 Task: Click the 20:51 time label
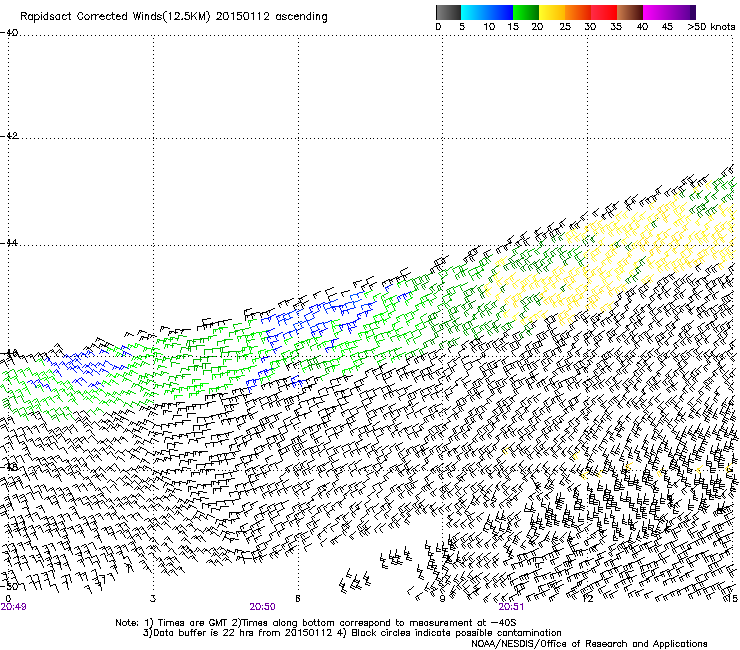(x=511, y=607)
